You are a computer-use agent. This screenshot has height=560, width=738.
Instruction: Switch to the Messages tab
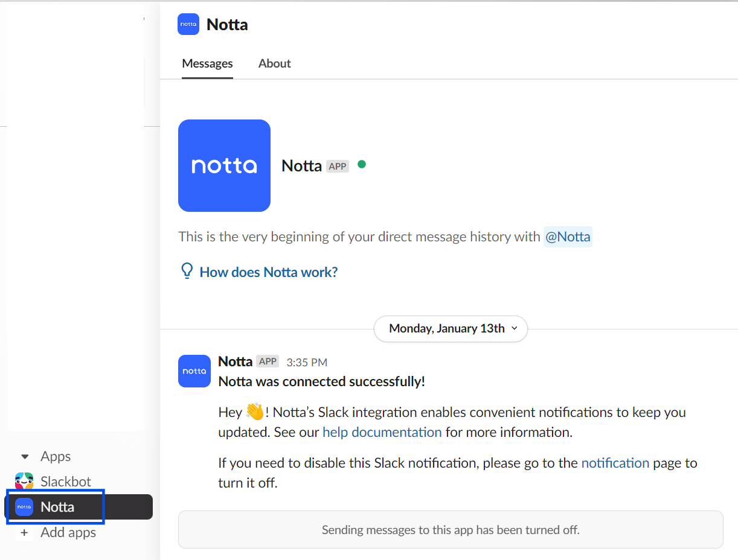[207, 63]
